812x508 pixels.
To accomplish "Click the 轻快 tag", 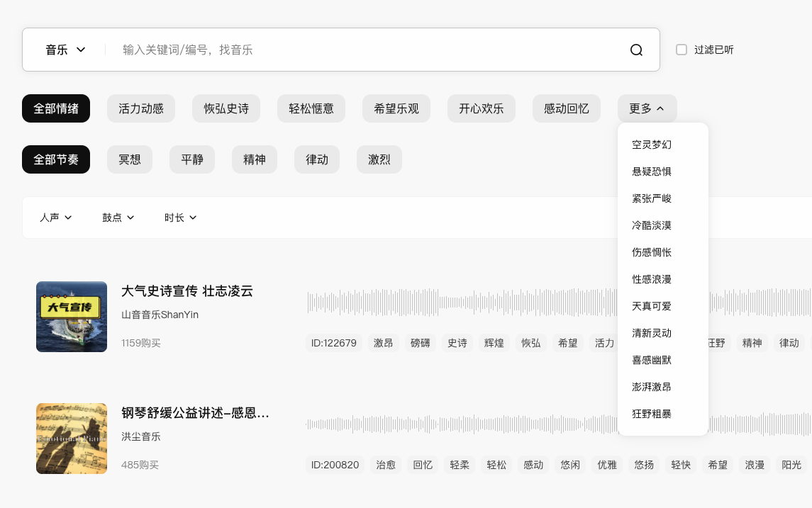I will click(x=681, y=465).
